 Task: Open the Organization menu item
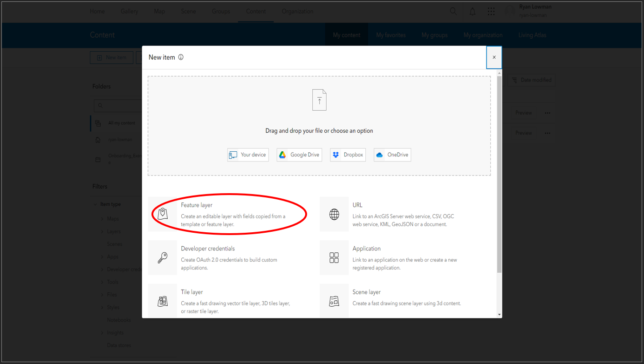tap(297, 11)
